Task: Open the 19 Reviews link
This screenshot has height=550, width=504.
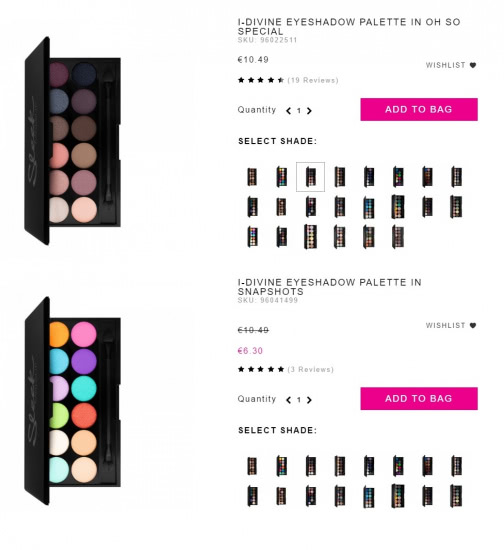Action: 313,80
